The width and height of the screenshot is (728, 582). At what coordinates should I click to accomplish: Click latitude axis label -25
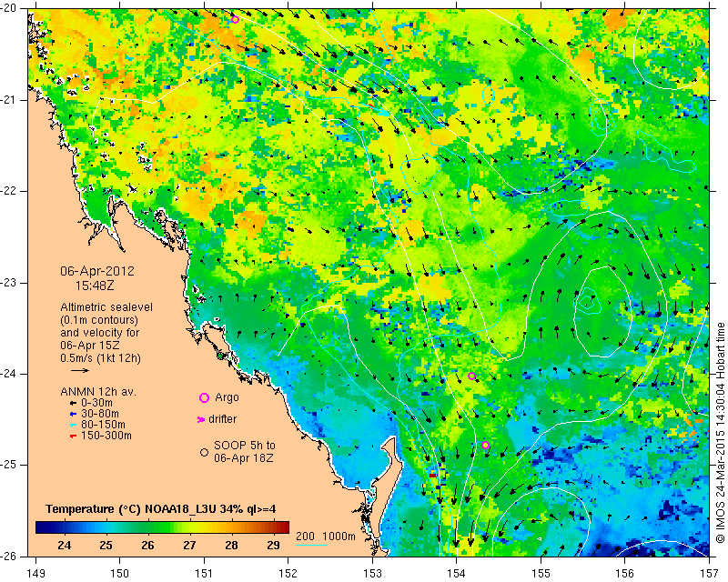pos(9,465)
